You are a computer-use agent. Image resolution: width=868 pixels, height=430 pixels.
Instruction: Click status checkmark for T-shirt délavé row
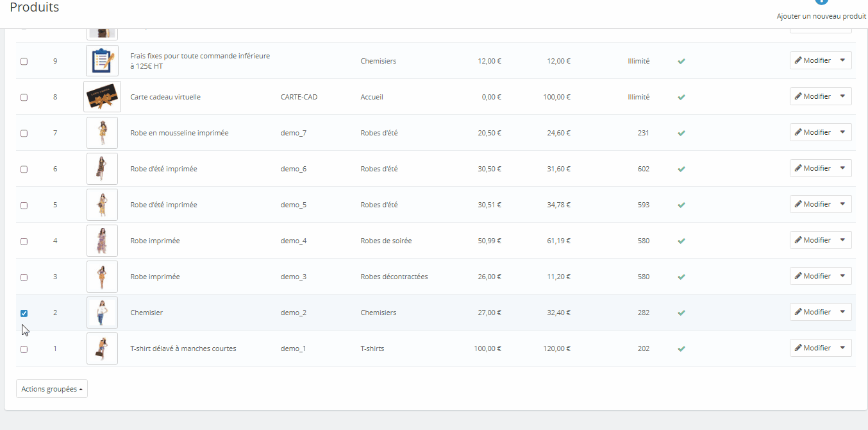[x=681, y=348]
